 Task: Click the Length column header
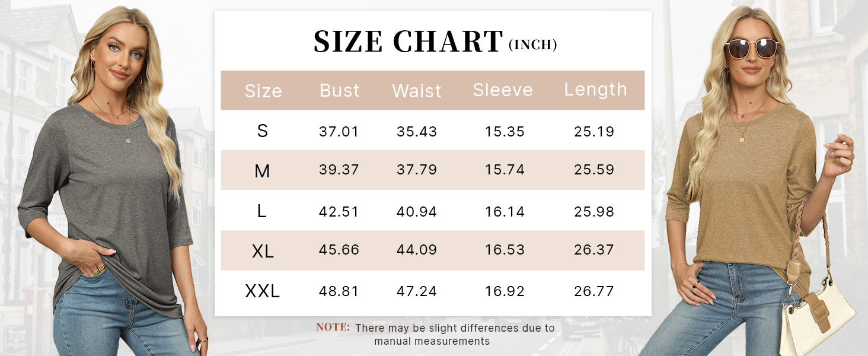point(595,90)
